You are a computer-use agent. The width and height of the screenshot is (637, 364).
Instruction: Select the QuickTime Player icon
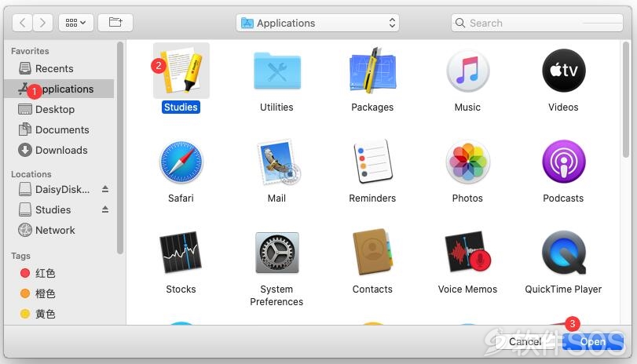tap(564, 253)
